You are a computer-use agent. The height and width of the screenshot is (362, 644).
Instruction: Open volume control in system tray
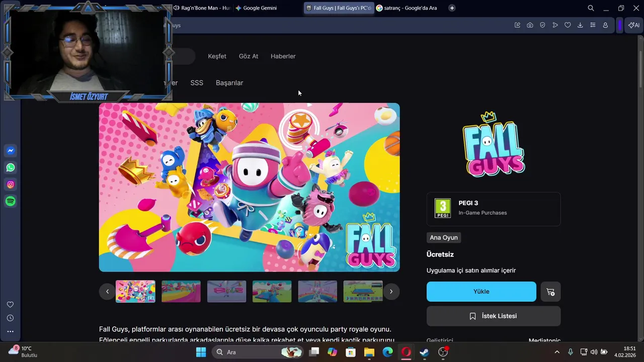point(594,352)
